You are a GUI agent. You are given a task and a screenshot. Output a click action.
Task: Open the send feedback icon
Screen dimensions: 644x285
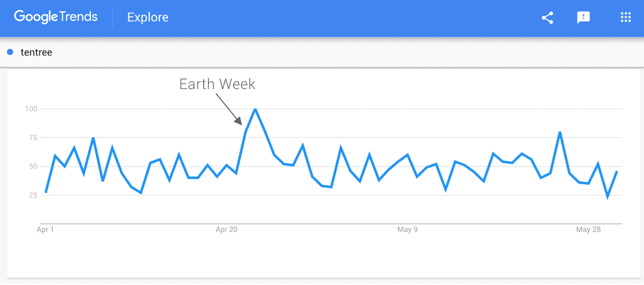583,18
